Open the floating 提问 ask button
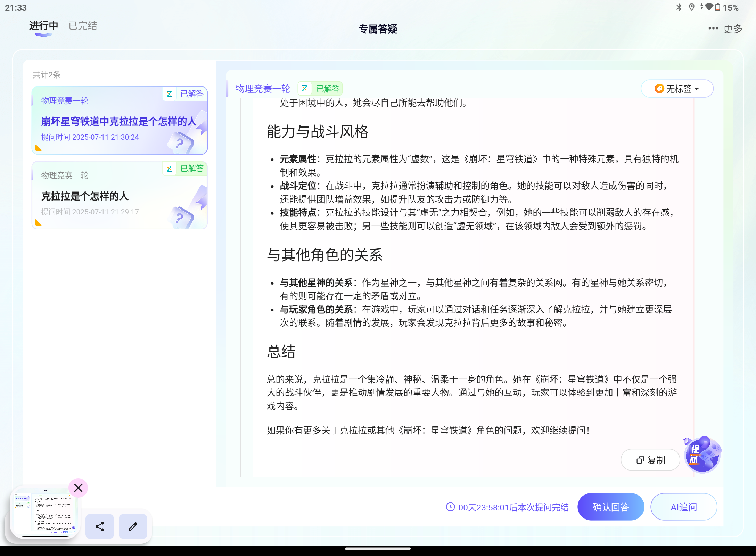 pyautogui.click(x=702, y=455)
